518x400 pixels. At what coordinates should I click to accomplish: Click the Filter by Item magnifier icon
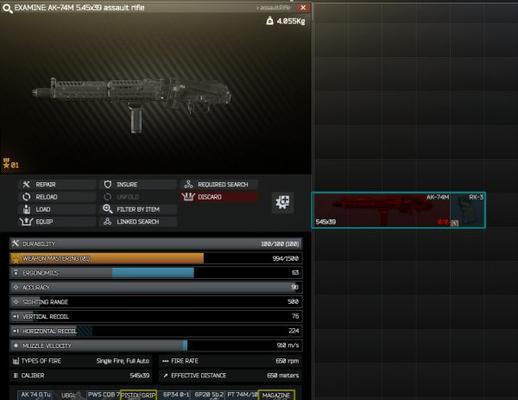tap(107, 209)
